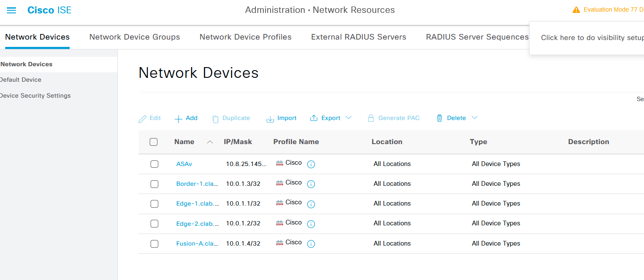Click the Location column header

point(387,142)
